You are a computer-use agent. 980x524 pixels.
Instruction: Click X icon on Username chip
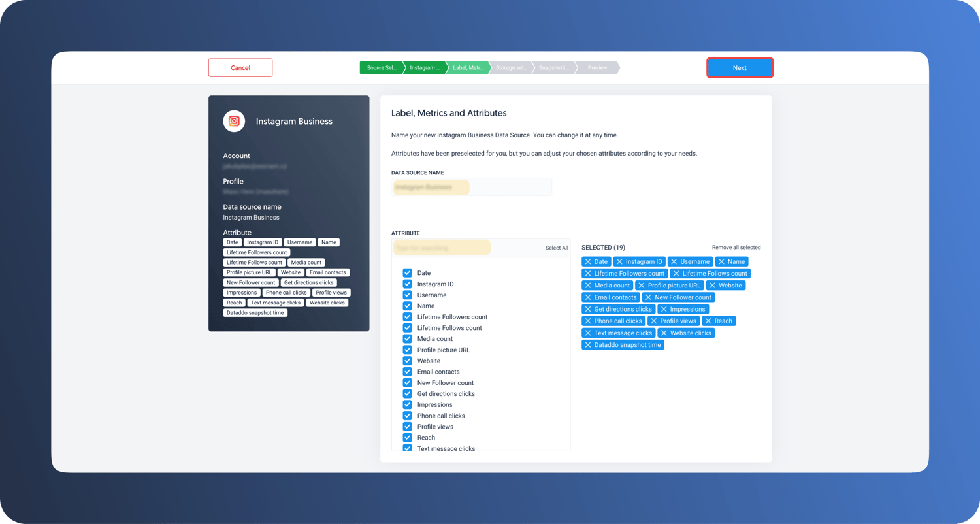tap(674, 261)
